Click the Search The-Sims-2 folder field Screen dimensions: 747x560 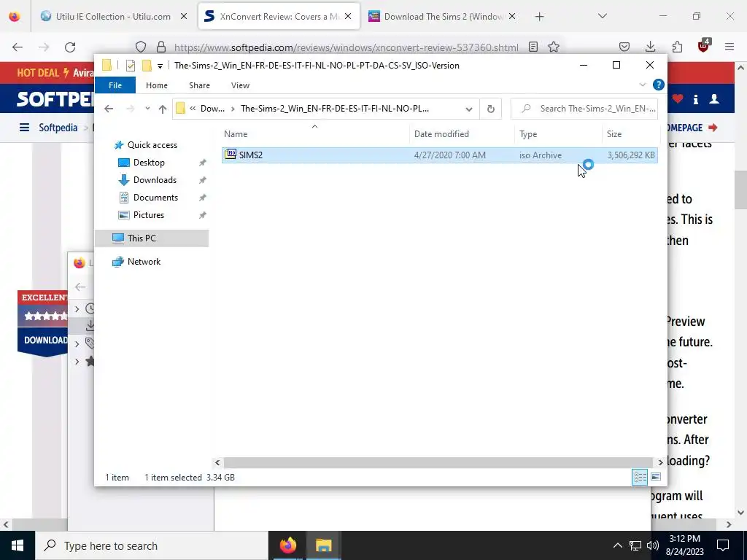click(x=584, y=109)
